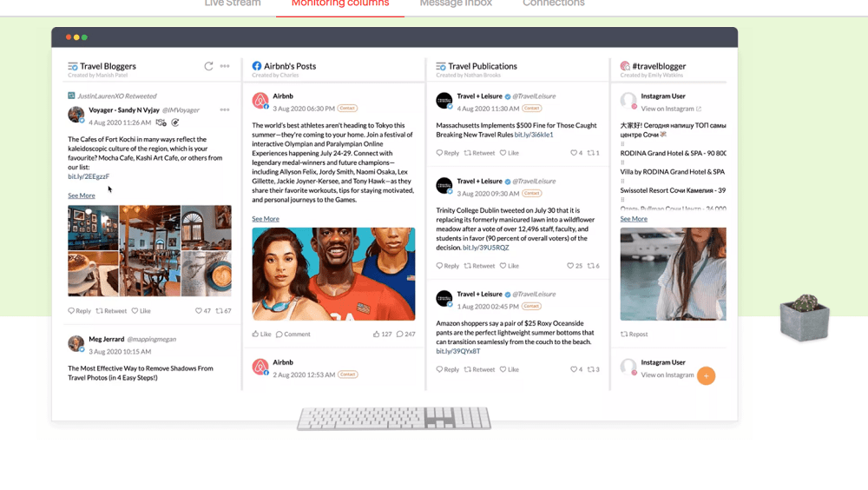The width and height of the screenshot is (868, 490).
Task: Like the Airbnb Olympian post
Action: [262, 334]
